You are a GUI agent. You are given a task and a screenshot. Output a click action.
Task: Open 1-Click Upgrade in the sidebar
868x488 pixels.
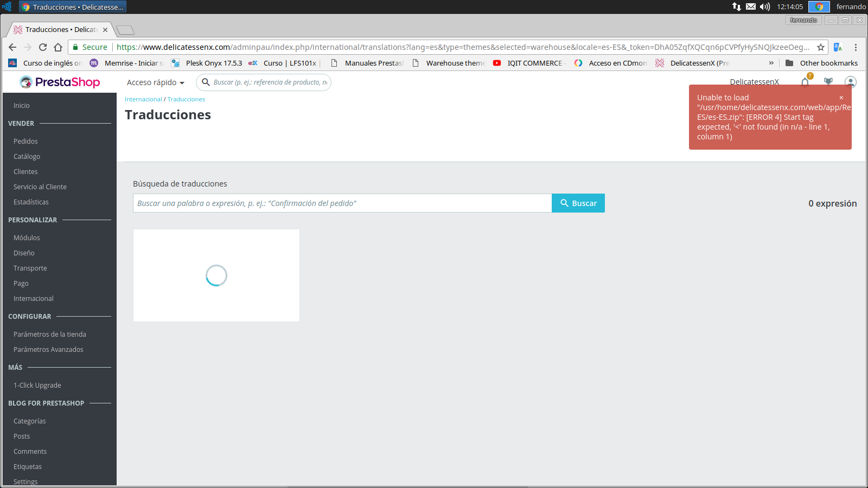pyautogui.click(x=37, y=386)
